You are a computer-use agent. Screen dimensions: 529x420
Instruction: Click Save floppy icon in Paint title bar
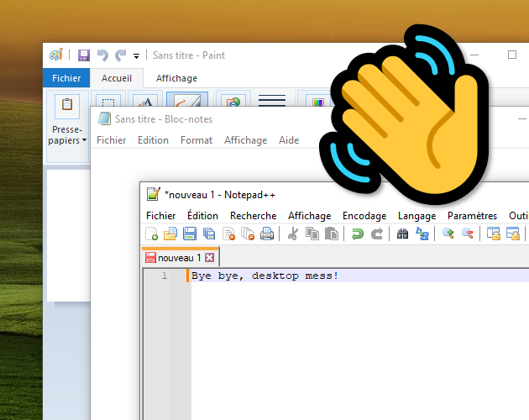click(84, 55)
